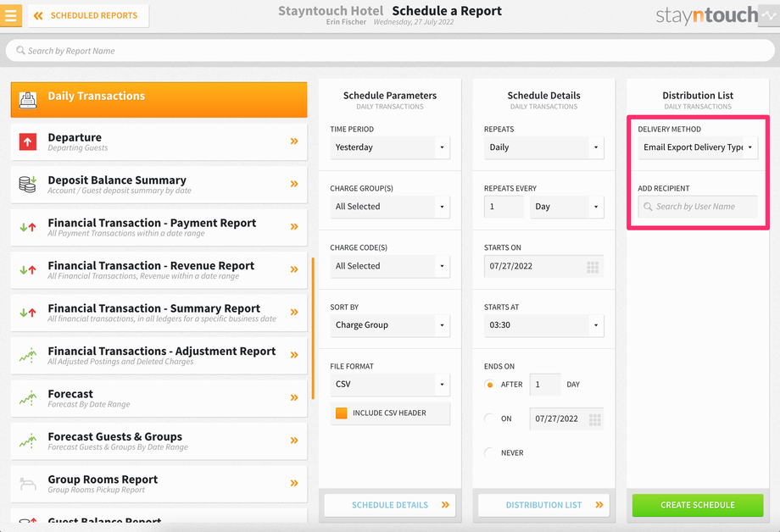Open the Delivery Method dropdown
The height and width of the screenshot is (532, 780).
[x=698, y=147]
